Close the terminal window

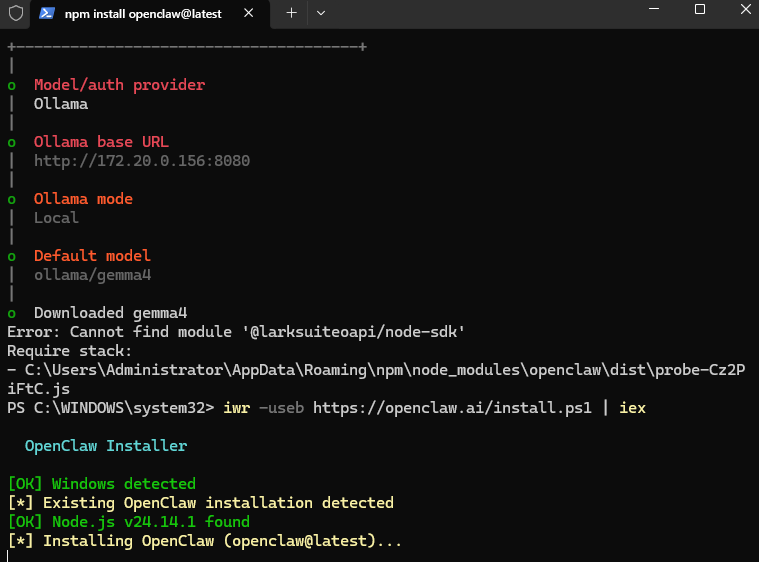(x=745, y=9)
